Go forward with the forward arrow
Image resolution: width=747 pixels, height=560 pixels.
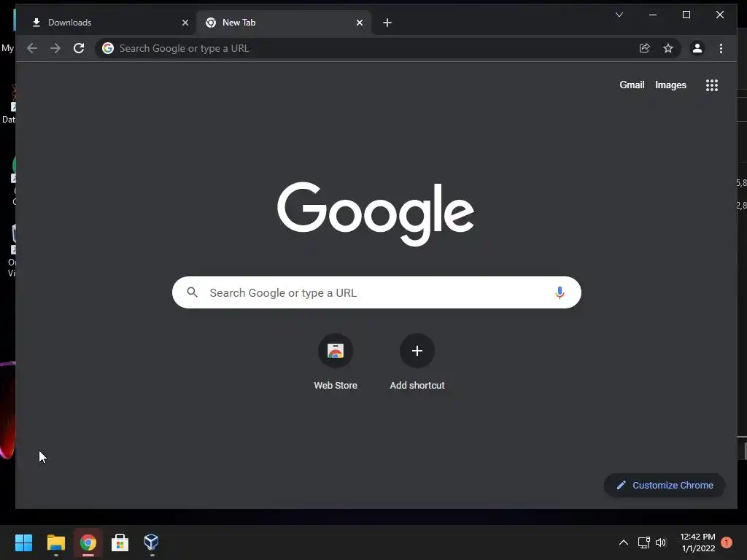tap(55, 48)
